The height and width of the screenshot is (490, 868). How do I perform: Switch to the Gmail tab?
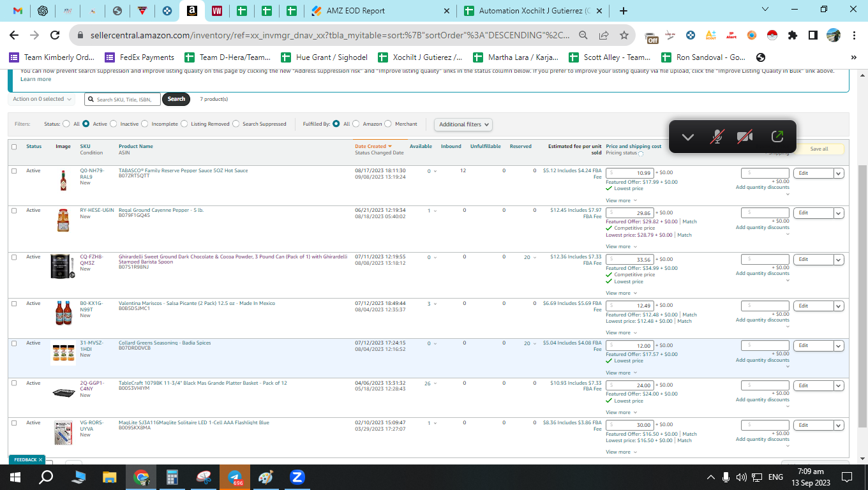click(x=18, y=11)
